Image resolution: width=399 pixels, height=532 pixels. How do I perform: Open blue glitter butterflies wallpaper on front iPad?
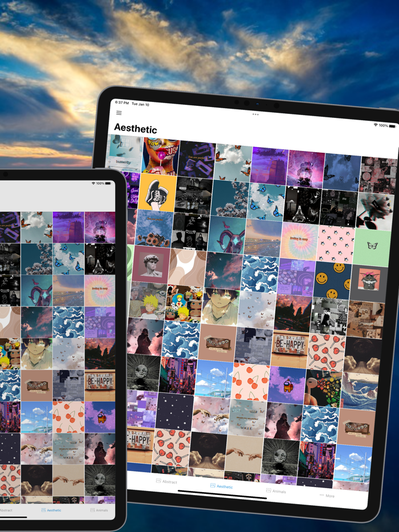pos(68,259)
